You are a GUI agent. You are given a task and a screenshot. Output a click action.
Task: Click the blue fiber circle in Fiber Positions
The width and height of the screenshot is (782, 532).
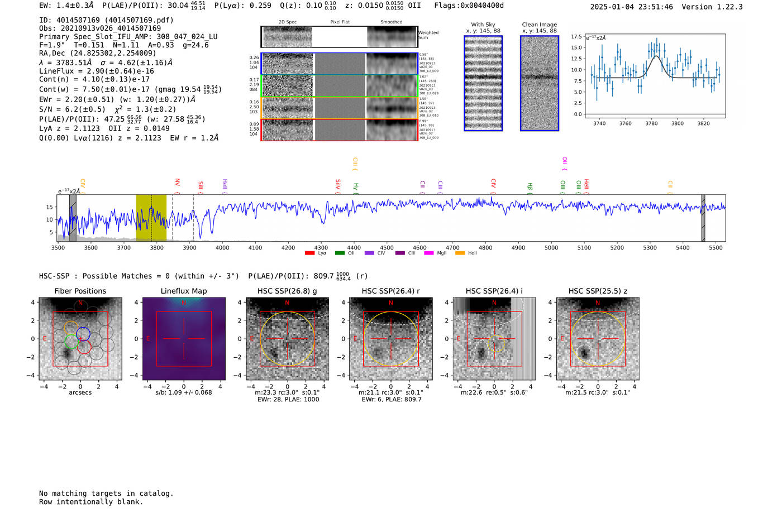83,334
